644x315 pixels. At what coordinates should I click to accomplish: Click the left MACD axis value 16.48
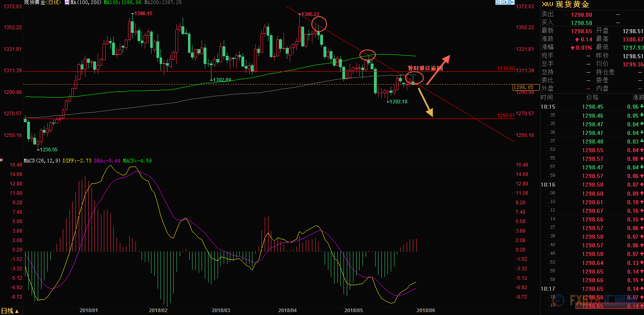[x=16, y=165]
